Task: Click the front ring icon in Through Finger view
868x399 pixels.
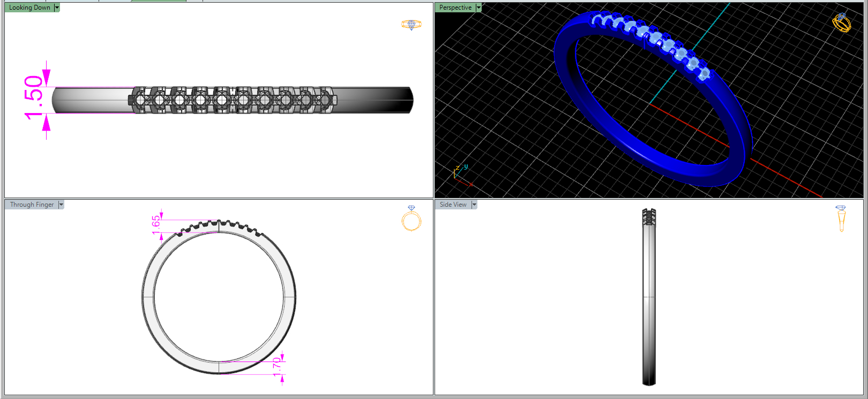Action: coord(411,218)
